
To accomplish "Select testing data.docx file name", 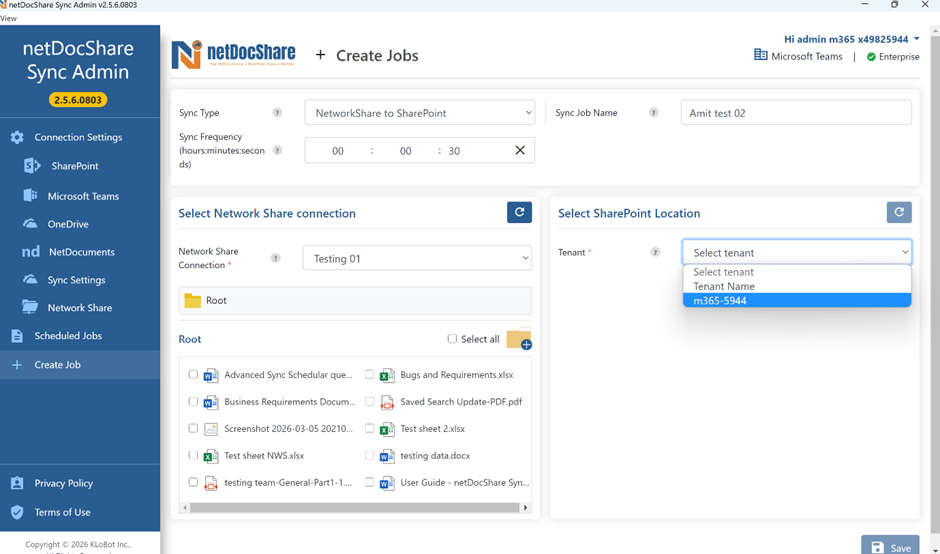I will click(x=435, y=456).
